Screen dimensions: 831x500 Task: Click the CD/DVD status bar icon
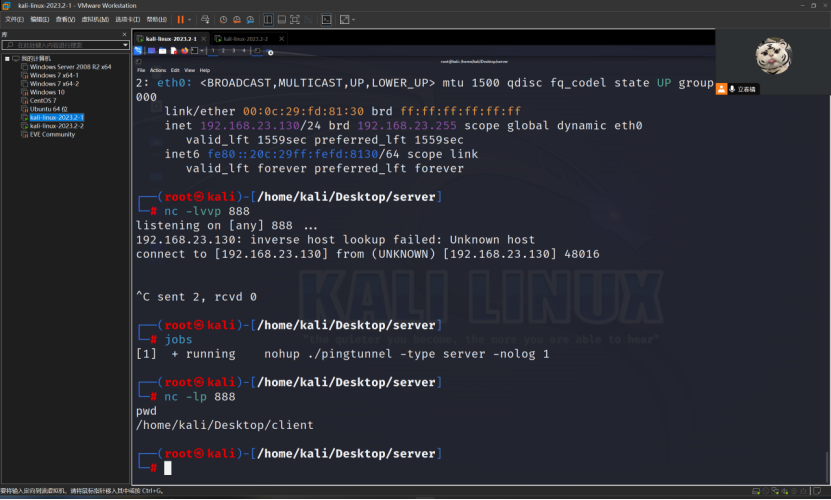[x=766, y=491]
